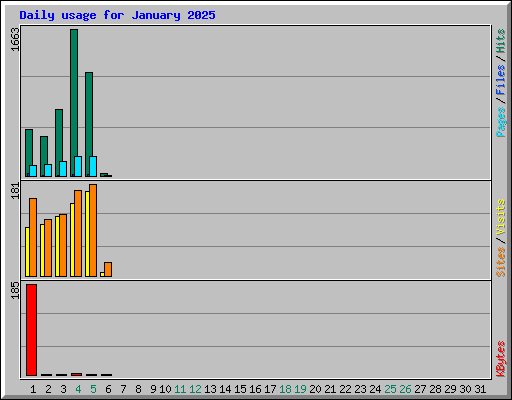The height and width of the screenshot is (400, 512).
Task: Click the 1663 y-axis maximum label
Action: coord(15,40)
